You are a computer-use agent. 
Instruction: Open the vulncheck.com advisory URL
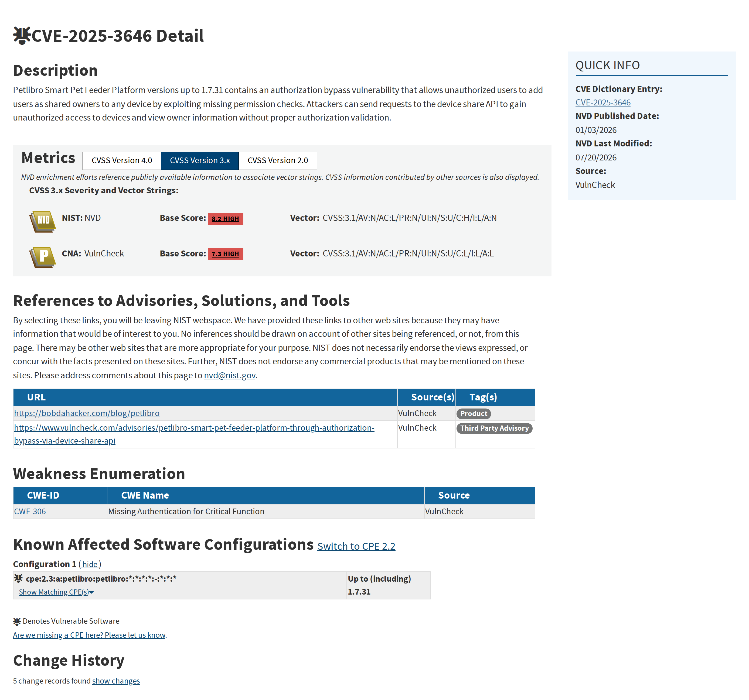pos(194,434)
